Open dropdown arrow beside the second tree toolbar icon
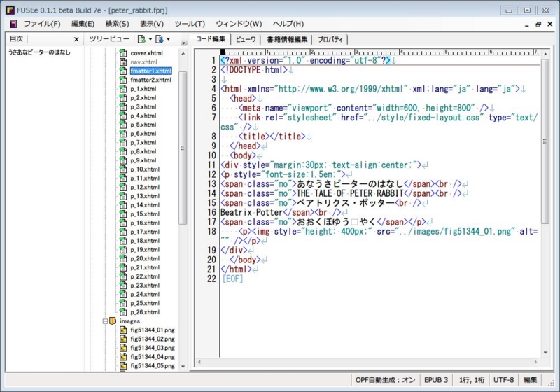 (x=168, y=39)
